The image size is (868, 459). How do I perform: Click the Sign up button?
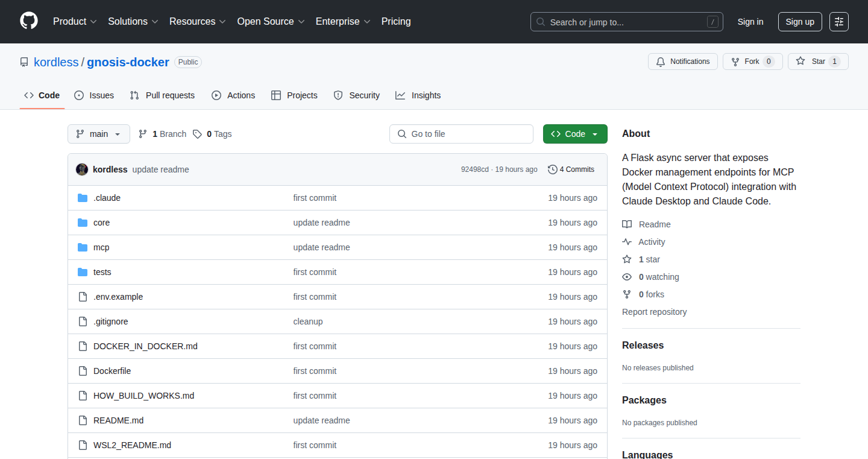tap(800, 22)
